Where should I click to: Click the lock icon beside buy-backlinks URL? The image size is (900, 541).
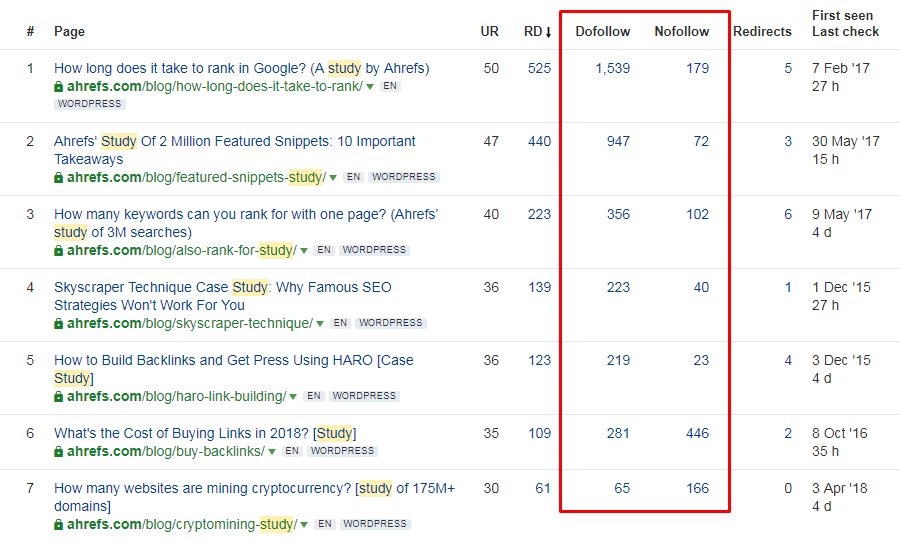pos(59,452)
